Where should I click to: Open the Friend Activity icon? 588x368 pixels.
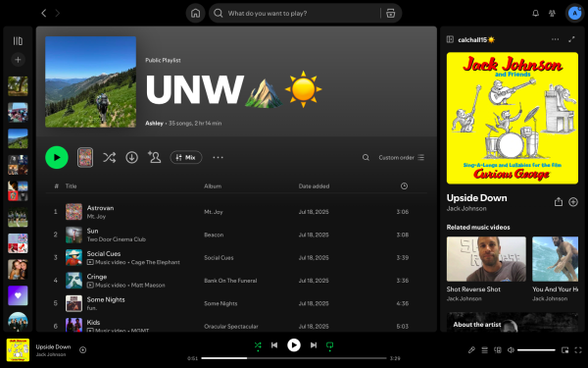tap(552, 13)
